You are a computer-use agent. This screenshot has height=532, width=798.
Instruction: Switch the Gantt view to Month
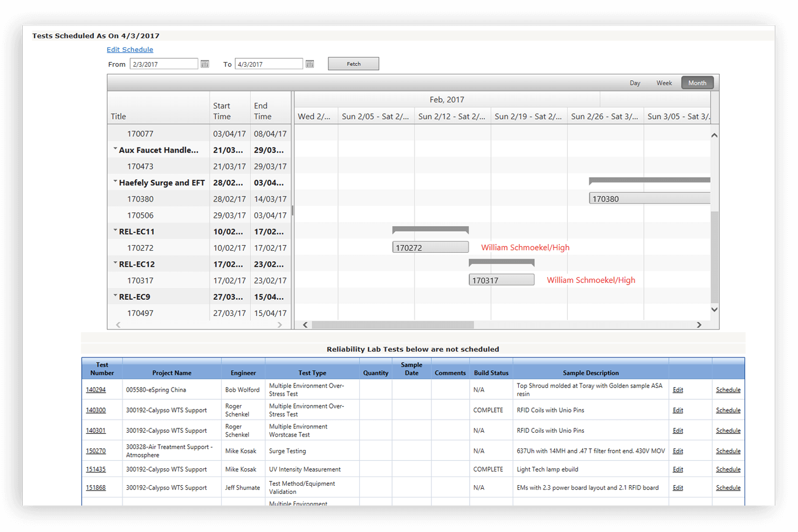(697, 82)
